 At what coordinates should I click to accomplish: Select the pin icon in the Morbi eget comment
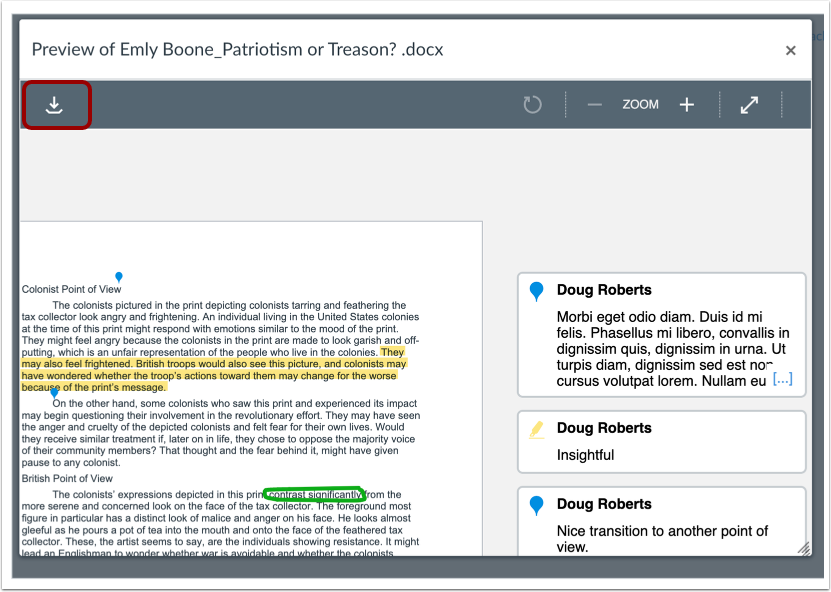536,291
